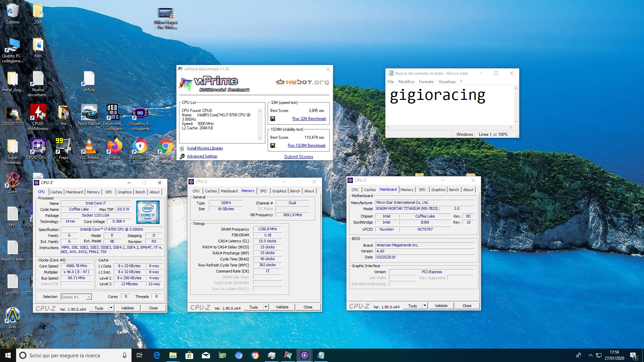The height and width of the screenshot is (362, 644).
Task: Click the microphone icon in search box
Action: click(124, 355)
